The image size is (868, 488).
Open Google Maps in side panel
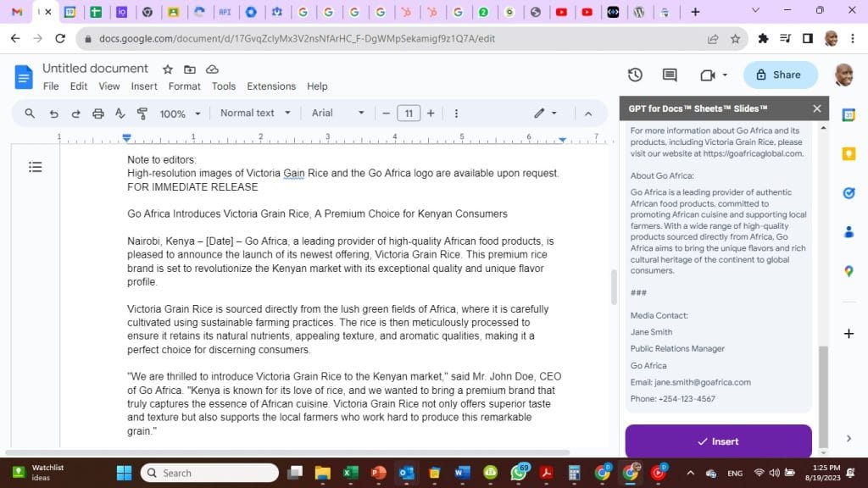pos(849,271)
